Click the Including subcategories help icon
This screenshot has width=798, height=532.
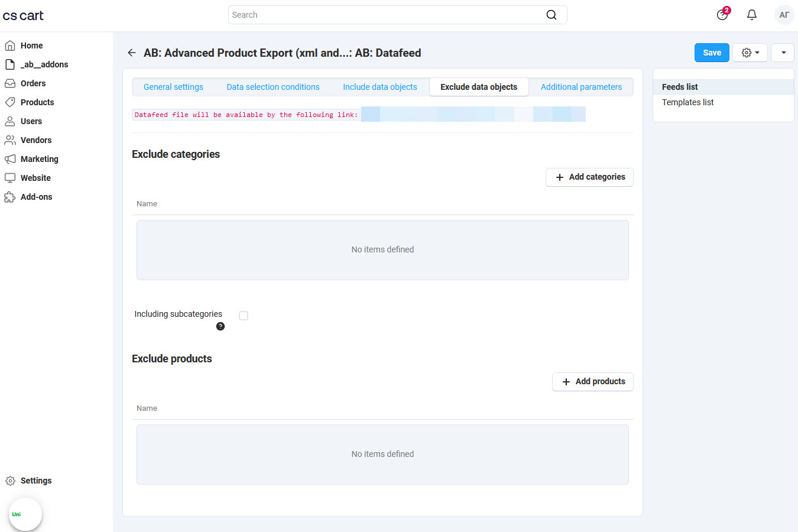[220, 326]
